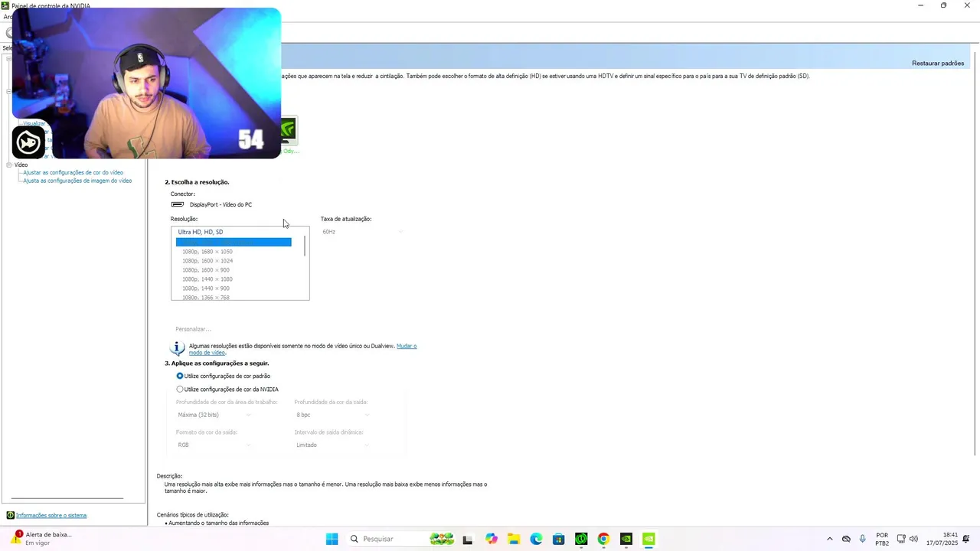This screenshot has height=551, width=980.
Task: Select resolution 1080p, 1600 × 900
Action: 206,269
